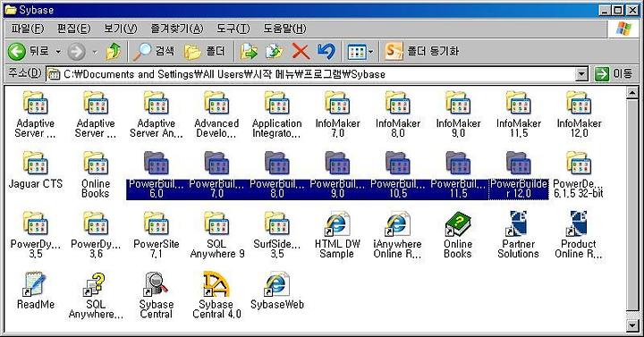Select the PowerBuilder 6.0 folder
644x337 pixels.
click(x=156, y=175)
